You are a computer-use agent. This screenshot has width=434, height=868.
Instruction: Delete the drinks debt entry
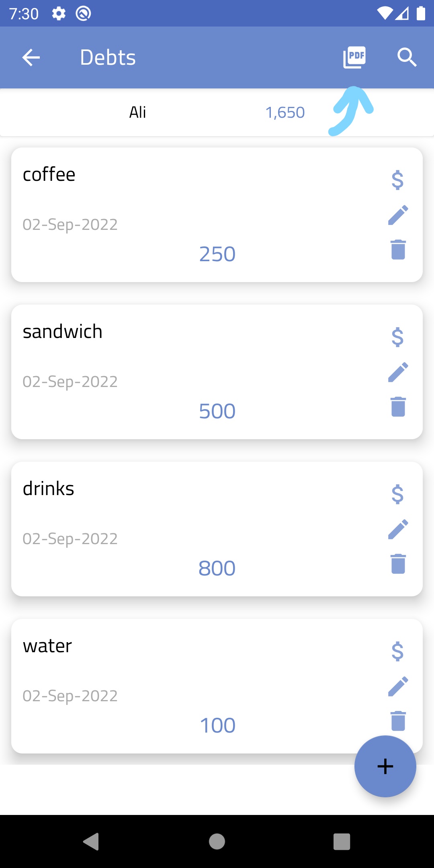coord(398,564)
